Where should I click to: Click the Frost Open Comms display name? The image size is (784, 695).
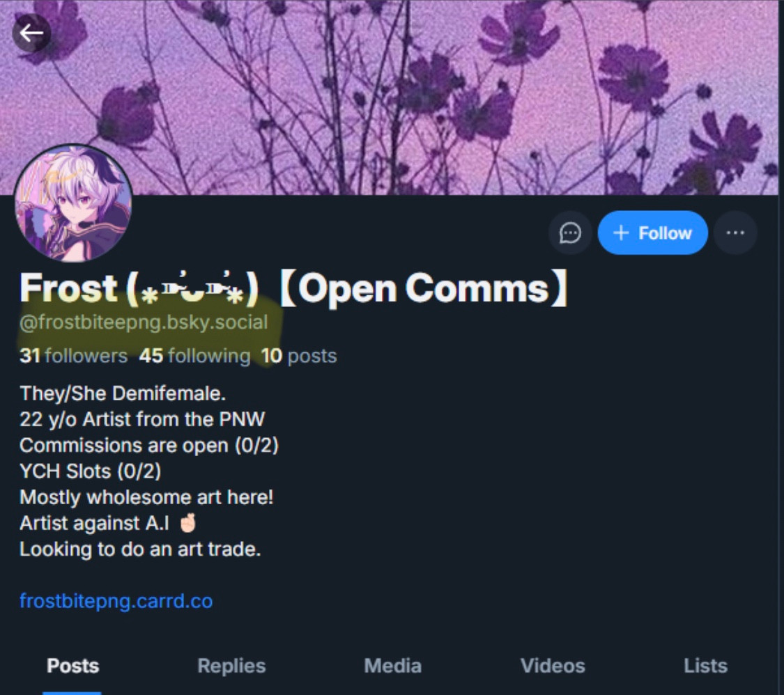click(x=293, y=288)
